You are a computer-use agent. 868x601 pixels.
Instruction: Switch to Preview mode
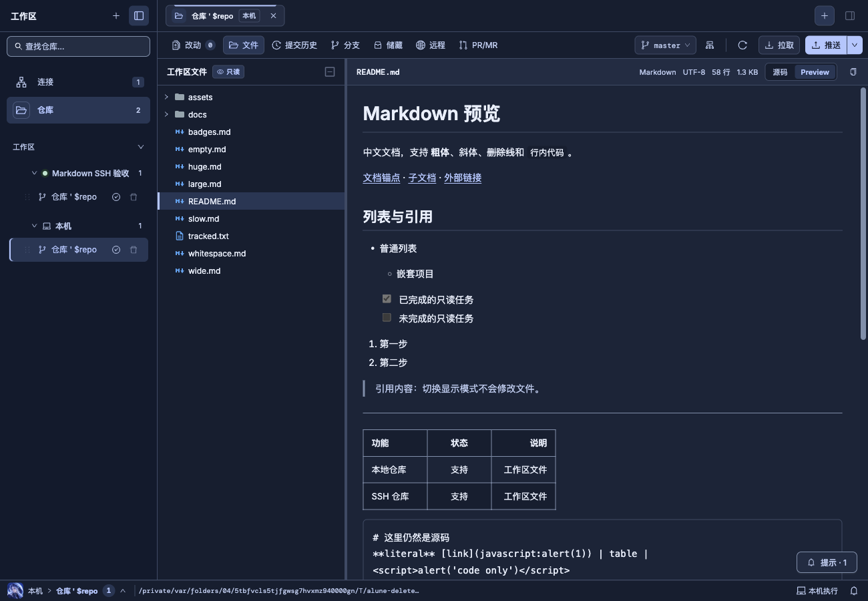[815, 72]
